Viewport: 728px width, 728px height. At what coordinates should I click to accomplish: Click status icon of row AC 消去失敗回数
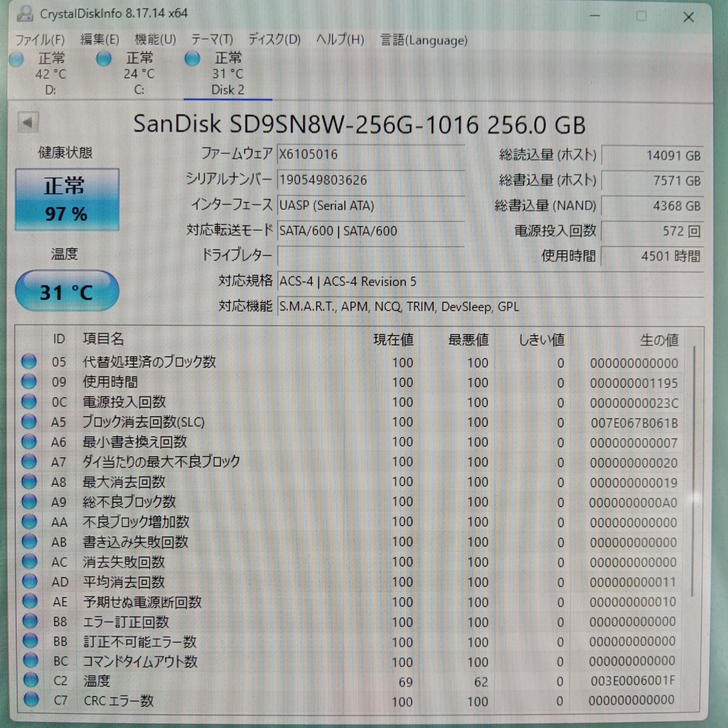(29, 562)
